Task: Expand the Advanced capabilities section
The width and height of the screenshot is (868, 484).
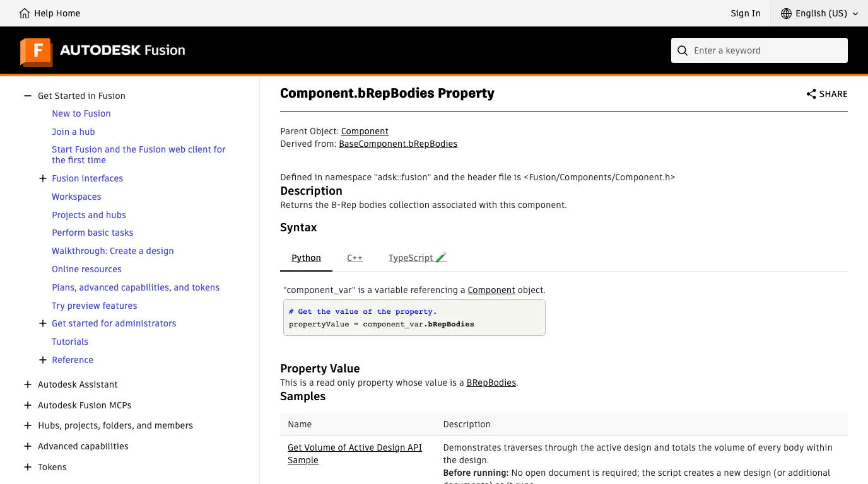Action: coord(28,446)
